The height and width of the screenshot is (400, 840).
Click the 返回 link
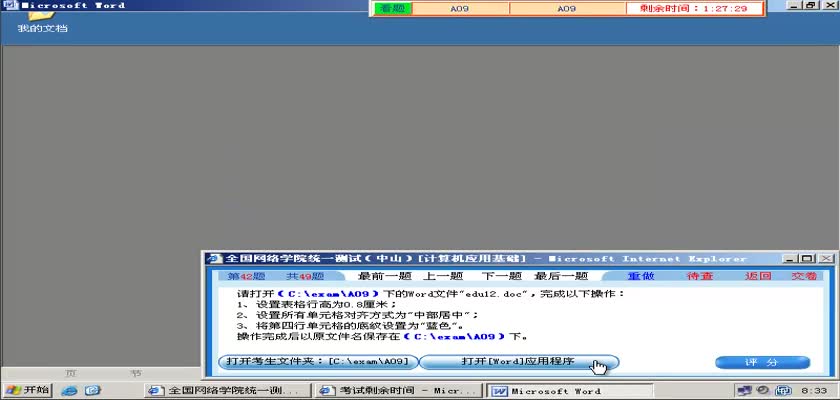click(x=758, y=276)
